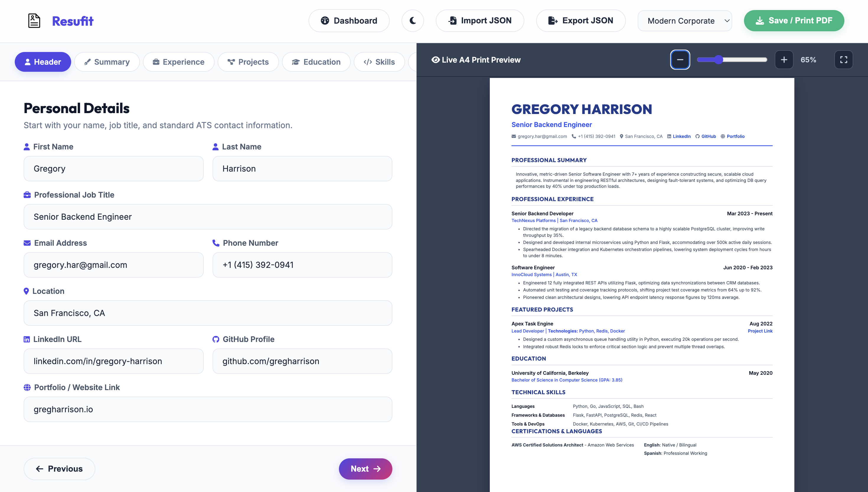The height and width of the screenshot is (492, 868).
Task: Click the phone icon beside Phone Number
Action: point(216,243)
